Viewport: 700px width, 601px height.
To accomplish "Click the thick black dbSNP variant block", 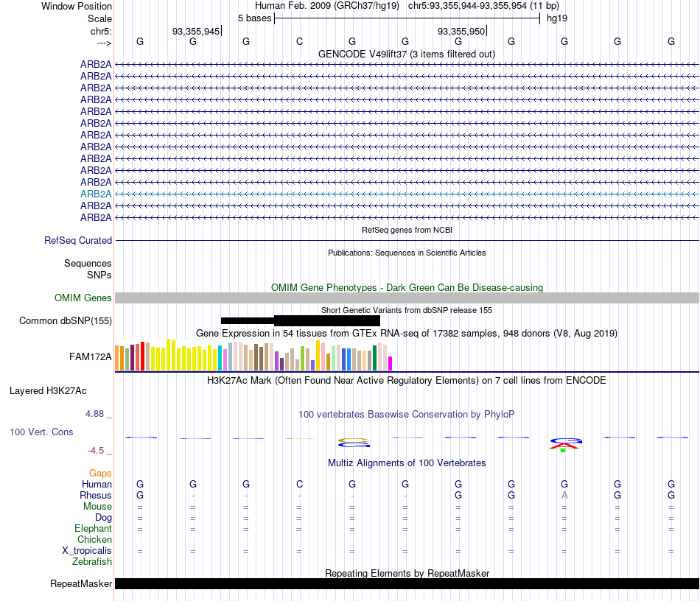I will point(327,320).
